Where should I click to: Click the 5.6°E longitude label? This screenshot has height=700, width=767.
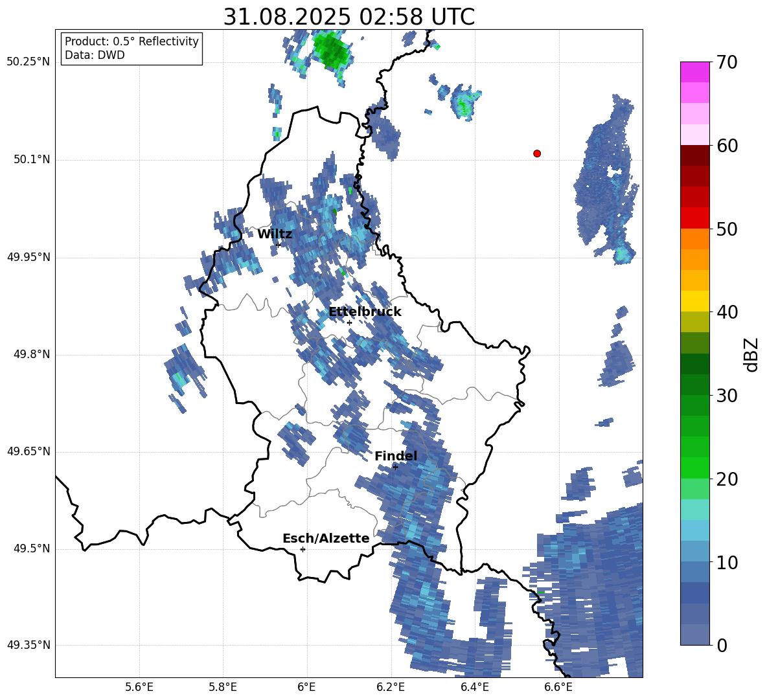click(139, 687)
